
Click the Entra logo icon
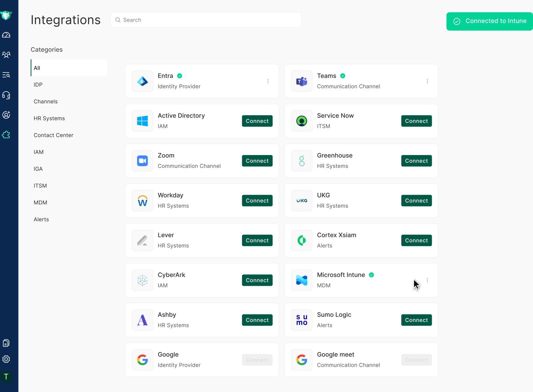click(142, 81)
